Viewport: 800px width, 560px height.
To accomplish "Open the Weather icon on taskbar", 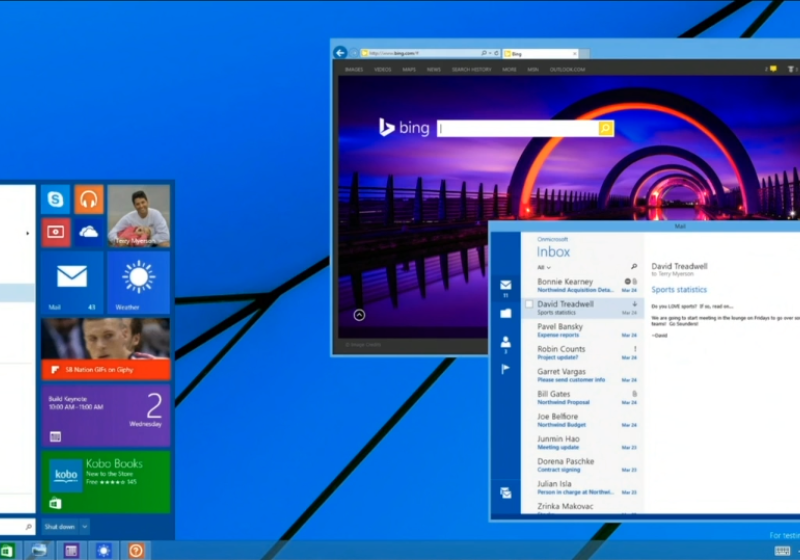I will 104,551.
